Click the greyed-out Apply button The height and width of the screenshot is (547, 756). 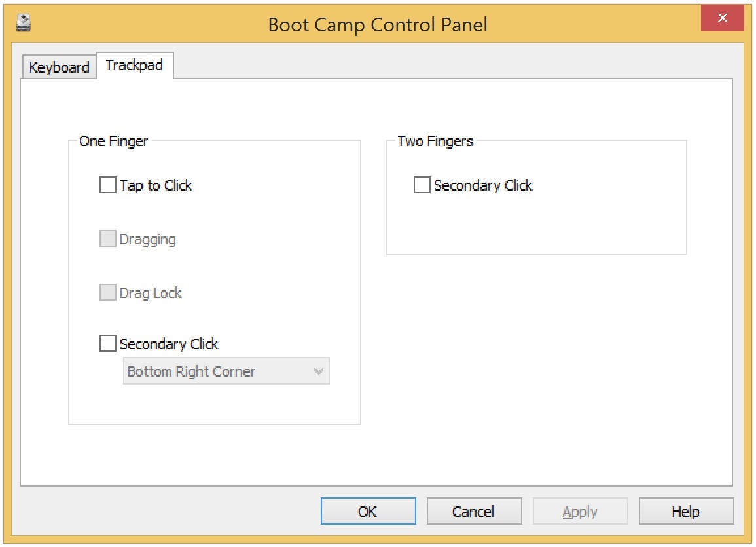(x=580, y=511)
